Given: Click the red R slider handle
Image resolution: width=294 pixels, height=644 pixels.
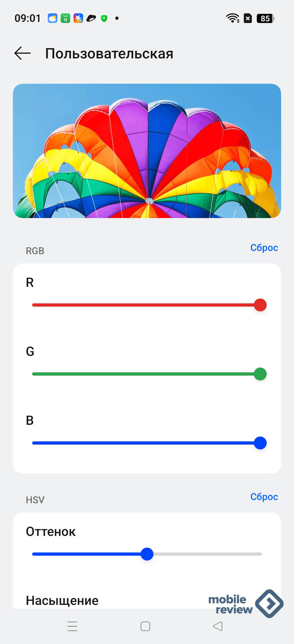Looking at the screenshot, I should tap(260, 305).
